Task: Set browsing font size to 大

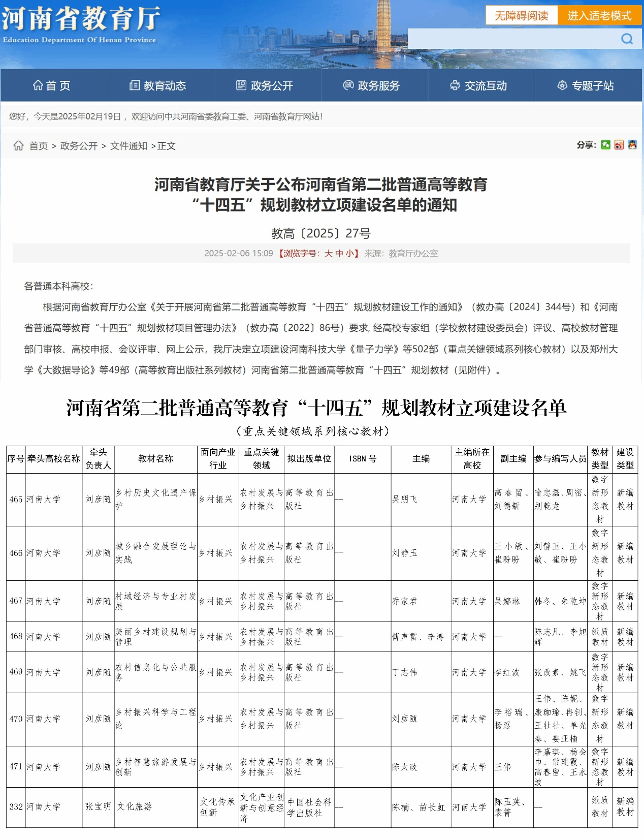Action: click(329, 254)
